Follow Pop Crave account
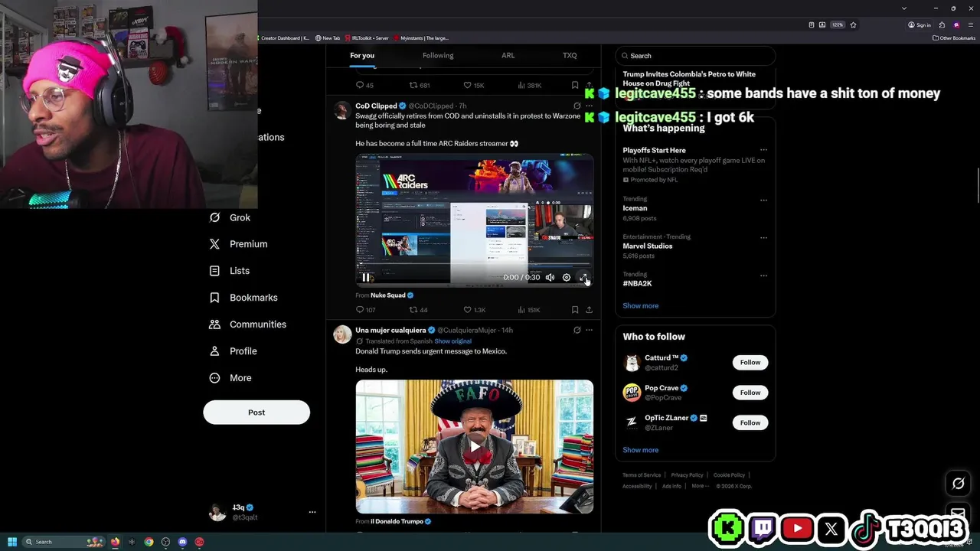Viewport: 980px width, 551px height. pos(750,393)
